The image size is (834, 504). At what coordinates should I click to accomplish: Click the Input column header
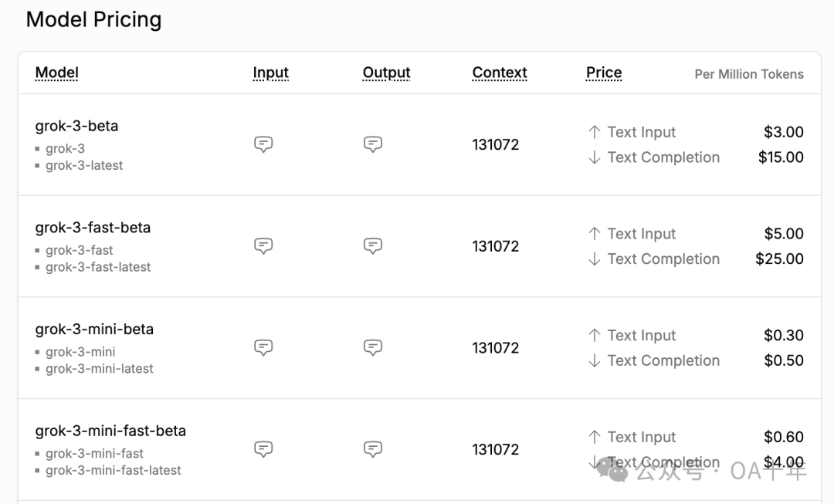(x=270, y=73)
